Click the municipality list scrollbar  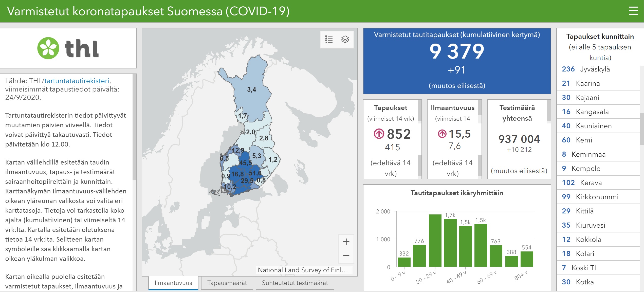[642, 129]
